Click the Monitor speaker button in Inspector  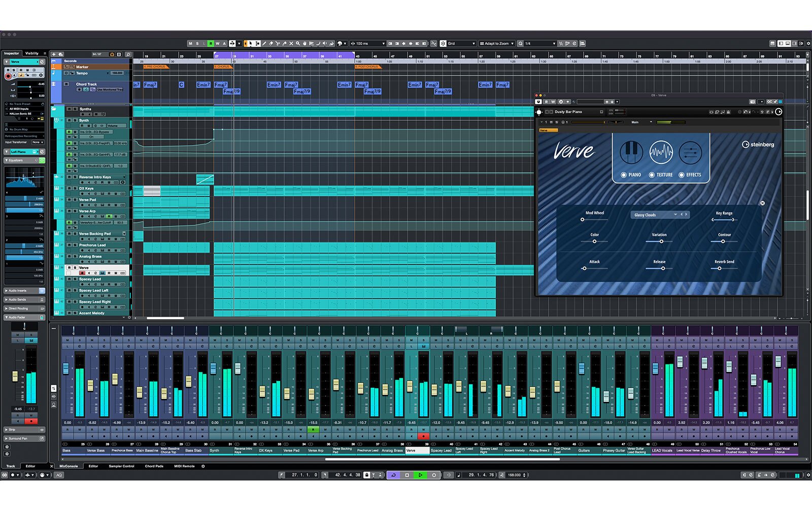coord(15,75)
